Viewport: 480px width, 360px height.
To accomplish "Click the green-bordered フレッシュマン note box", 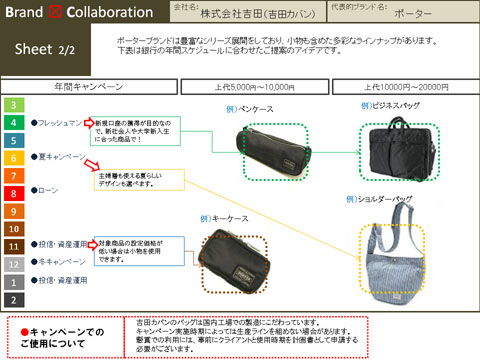I will coord(135,131).
